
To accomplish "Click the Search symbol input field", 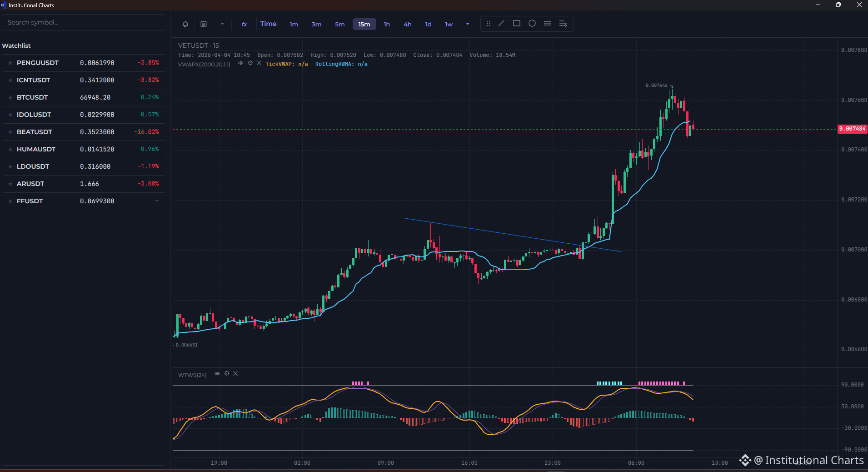I will click(x=84, y=22).
